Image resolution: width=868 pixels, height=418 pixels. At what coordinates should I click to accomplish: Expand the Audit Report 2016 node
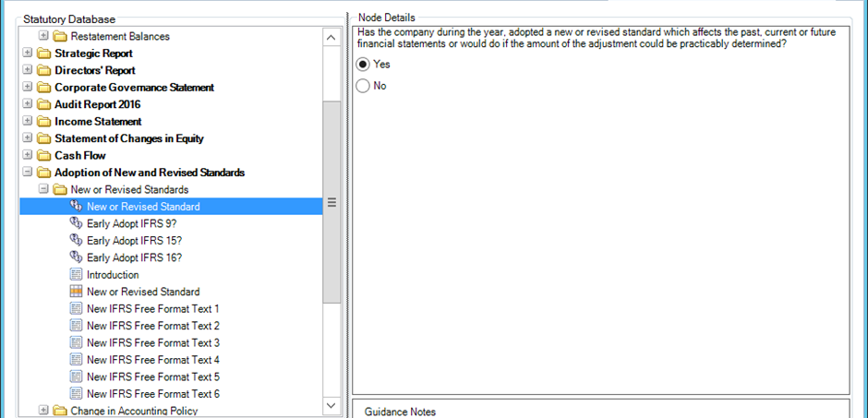point(27,104)
